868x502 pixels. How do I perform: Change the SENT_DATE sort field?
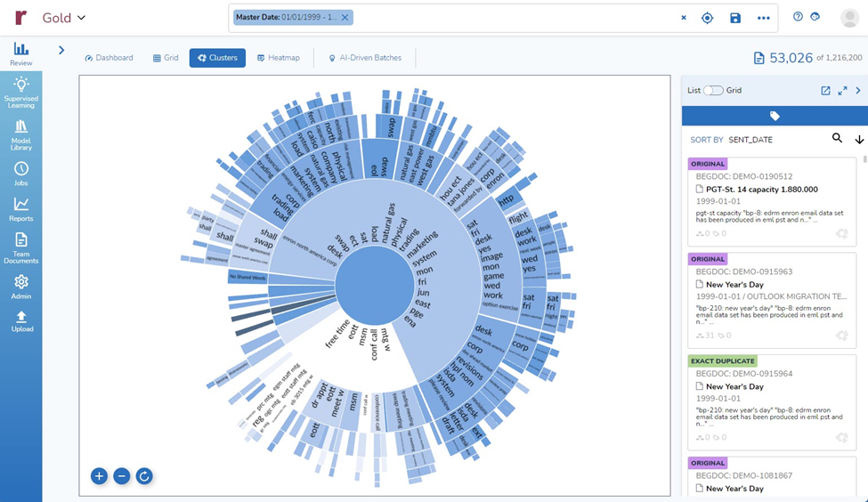(x=750, y=140)
